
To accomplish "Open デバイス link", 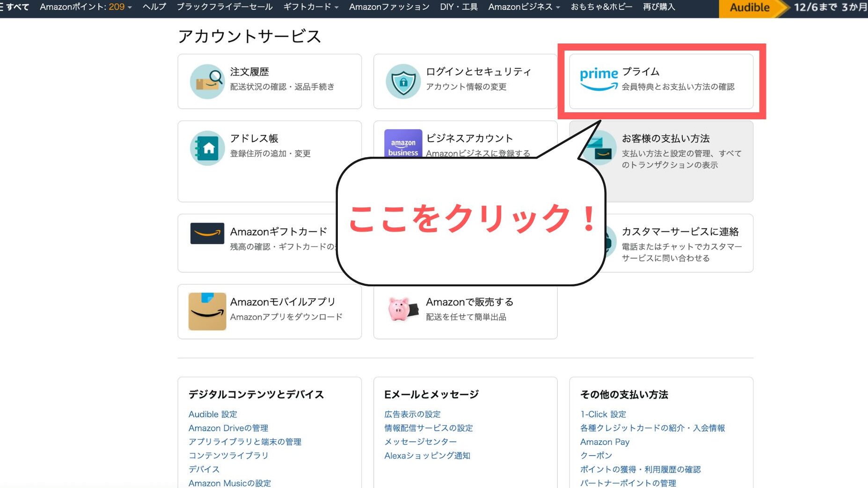I will pyautogui.click(x=204, y=469).
